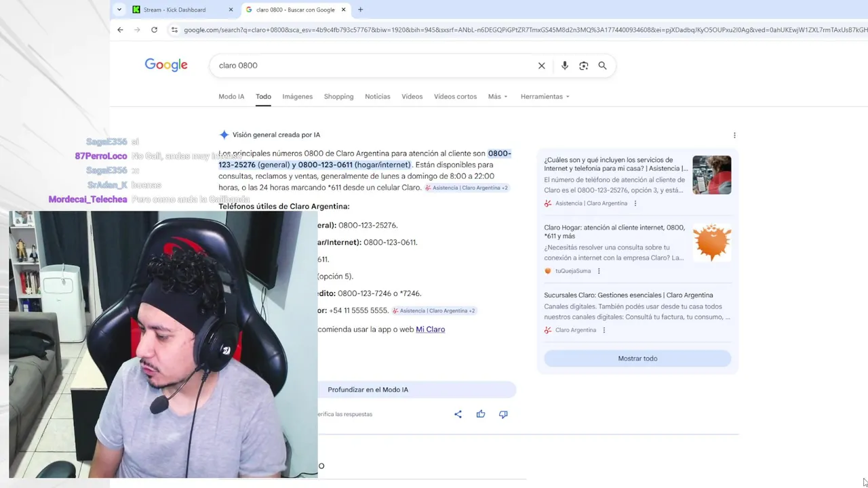This screenshot has width=868, height=488.
Task: Open options menu beside Asistencia | Claro Argentina source
Action: coord(635,203)
